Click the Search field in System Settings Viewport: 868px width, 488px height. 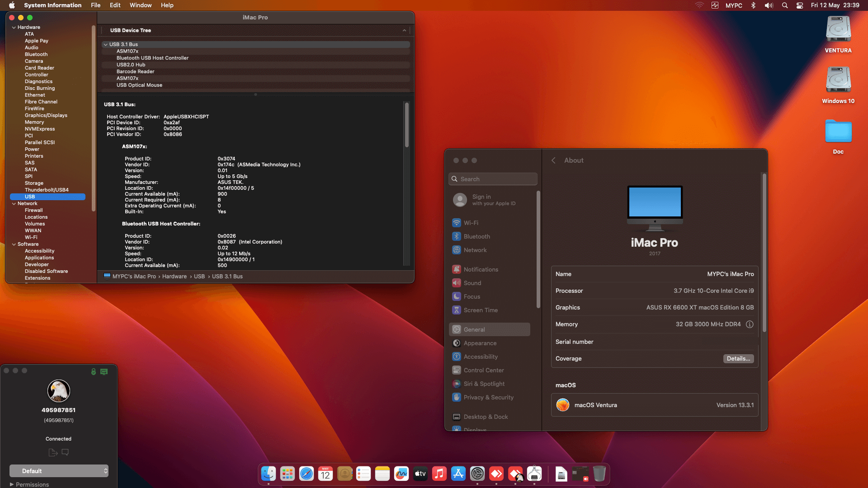(x=493, y=179)
